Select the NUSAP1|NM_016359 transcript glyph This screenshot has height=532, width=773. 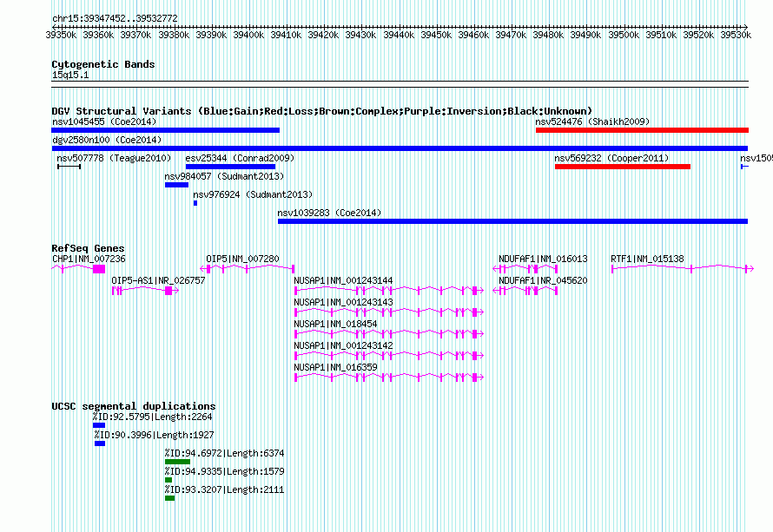389,378
